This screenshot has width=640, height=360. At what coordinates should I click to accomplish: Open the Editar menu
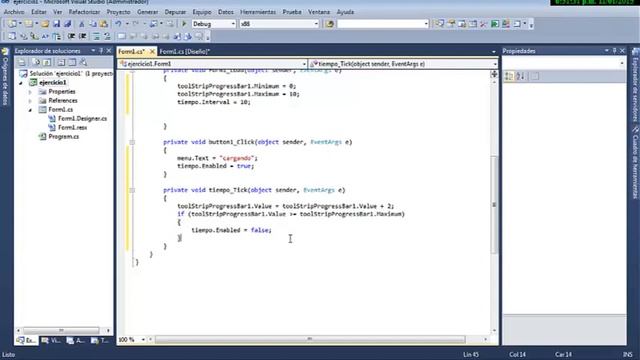tap(39, 12)
